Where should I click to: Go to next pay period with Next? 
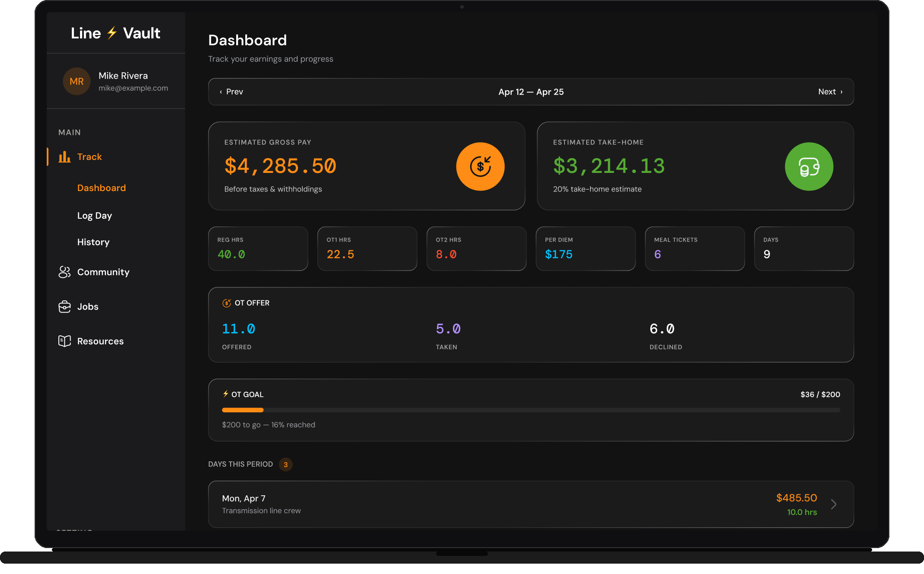(831, 92)
